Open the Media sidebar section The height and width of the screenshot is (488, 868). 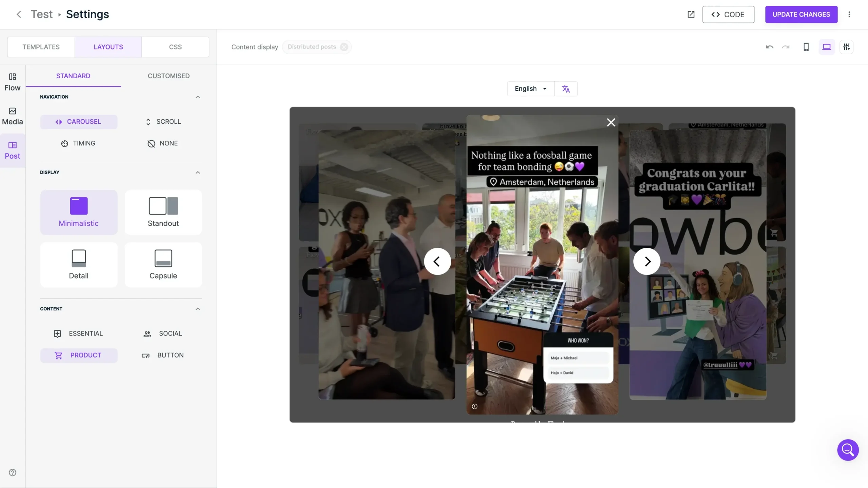click(13, 116)
